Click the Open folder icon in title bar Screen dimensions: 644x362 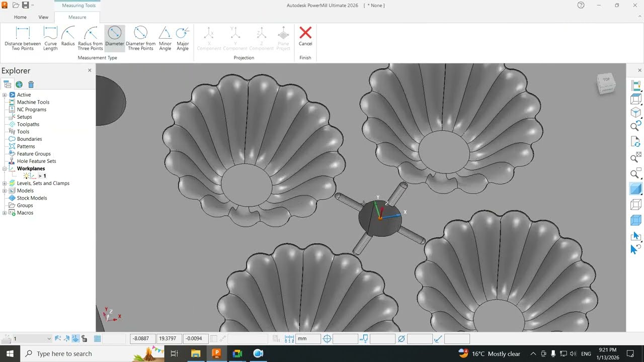[16, 5]
